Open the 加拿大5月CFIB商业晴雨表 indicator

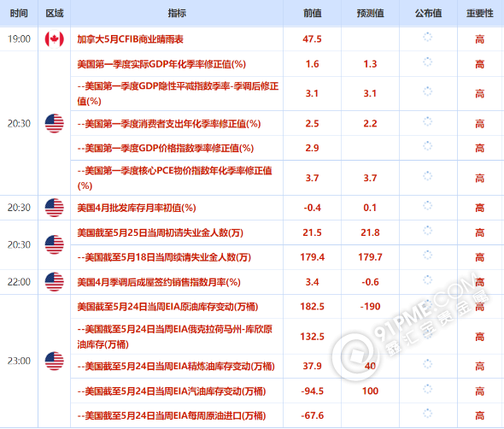coord(130,39)
